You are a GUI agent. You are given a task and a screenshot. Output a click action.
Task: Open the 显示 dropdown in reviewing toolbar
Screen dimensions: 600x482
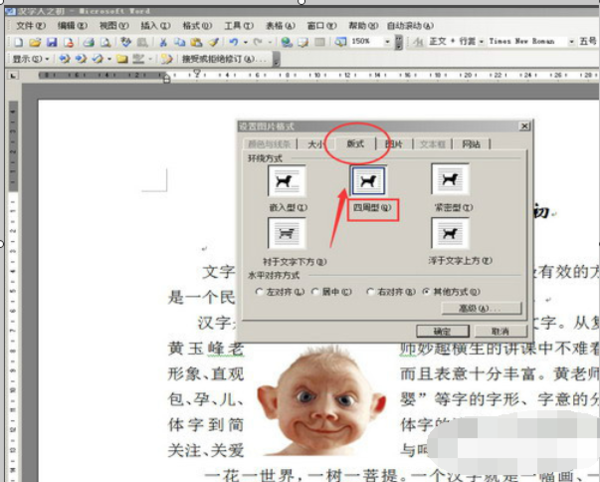click(31, 59)
